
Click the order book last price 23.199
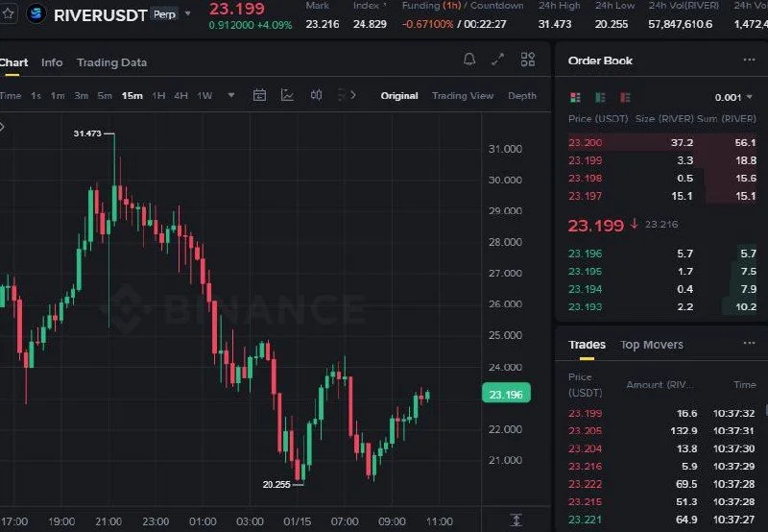596,226
